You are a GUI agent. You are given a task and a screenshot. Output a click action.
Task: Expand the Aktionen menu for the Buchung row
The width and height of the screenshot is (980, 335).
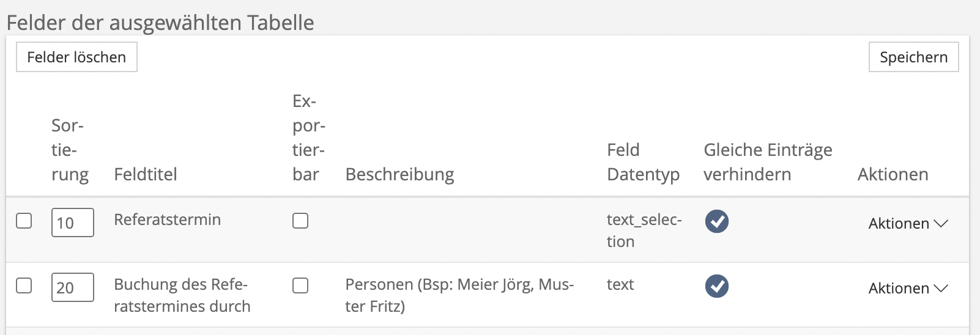coord(908,289)
